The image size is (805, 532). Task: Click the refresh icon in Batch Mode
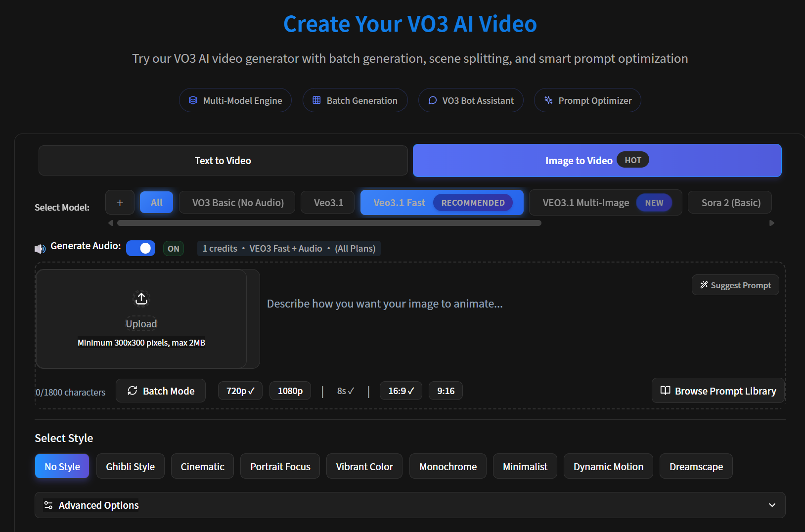coord(132,391)
